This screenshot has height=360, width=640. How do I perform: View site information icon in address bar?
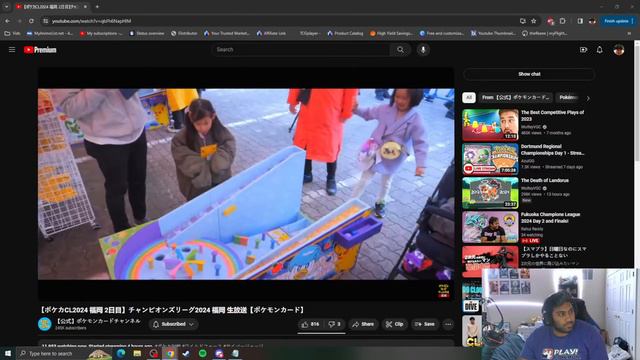(46, 21)
